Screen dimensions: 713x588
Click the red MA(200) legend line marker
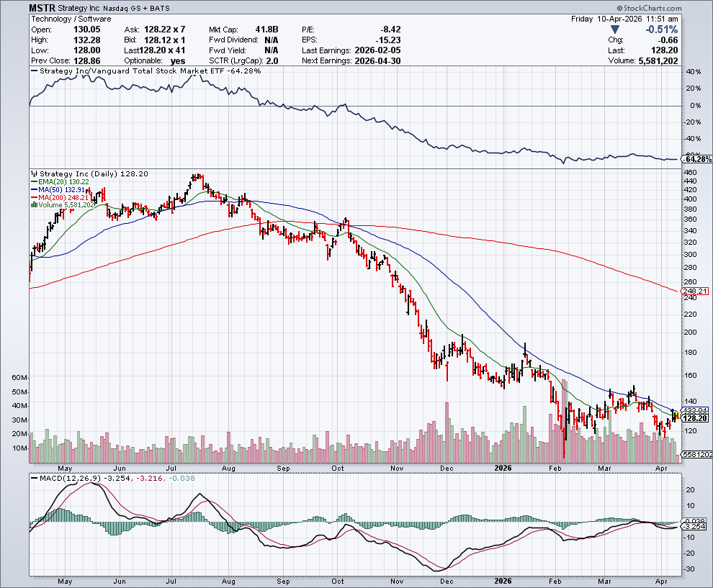click(33, 197)
